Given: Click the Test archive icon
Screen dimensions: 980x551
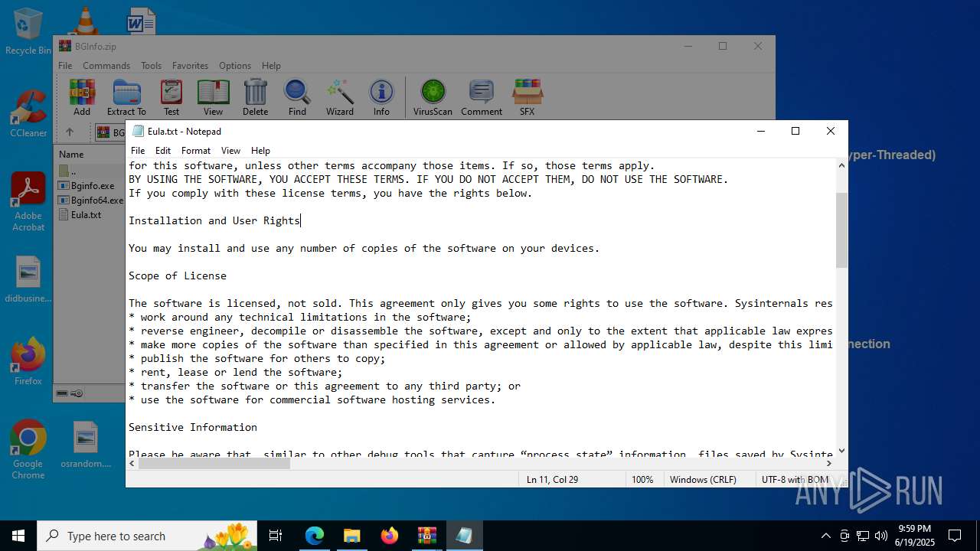Looking at the screenshot, I should click(x=171, y=97).
